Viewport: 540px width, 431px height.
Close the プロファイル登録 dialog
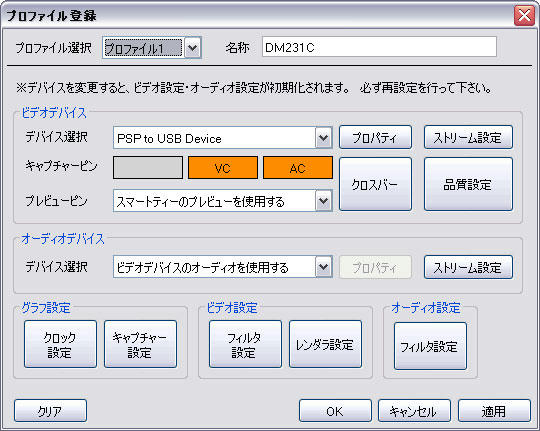525,16
